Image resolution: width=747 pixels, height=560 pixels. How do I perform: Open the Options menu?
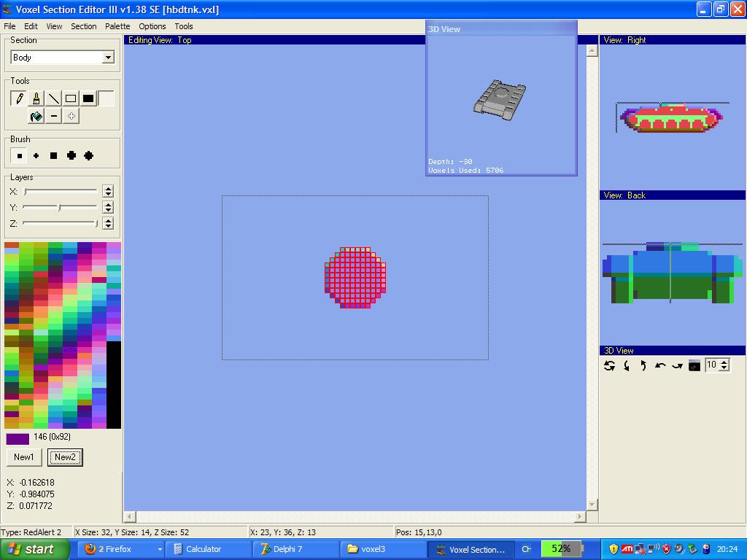point(152,26)
